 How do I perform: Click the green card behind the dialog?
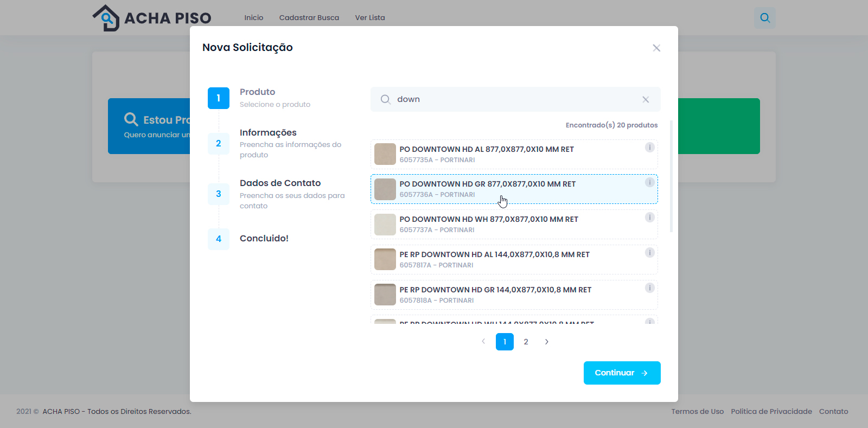pyautogui.click(x=719, y=126)
